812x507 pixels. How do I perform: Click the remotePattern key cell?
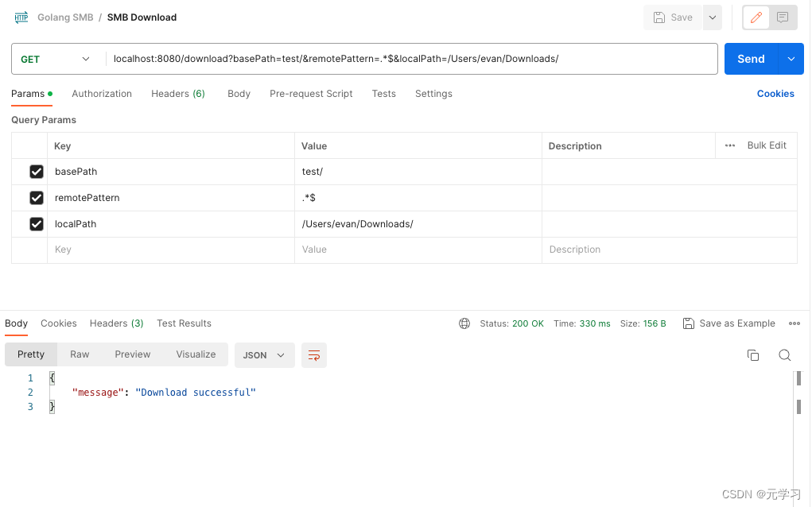tap(171, 198)
